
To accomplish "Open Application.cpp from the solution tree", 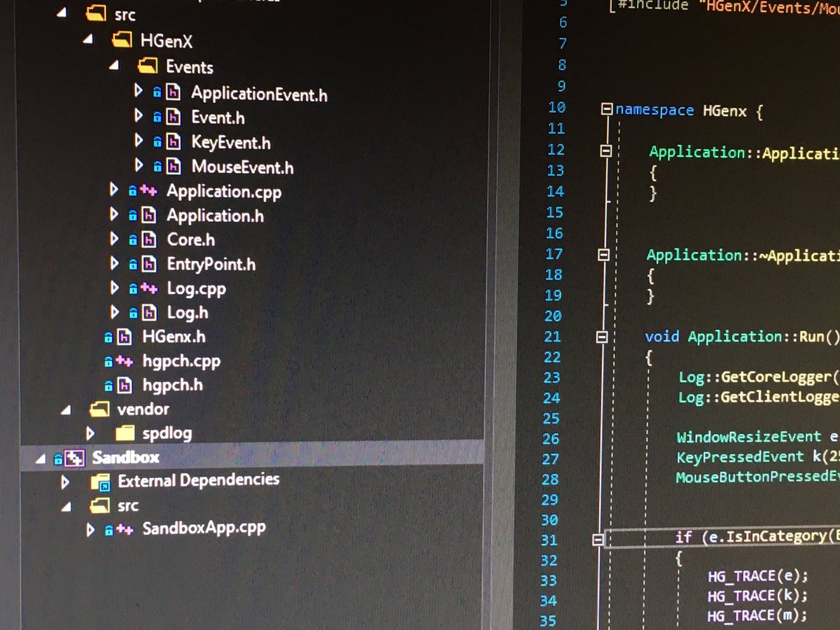I will [x=224, y=191].
